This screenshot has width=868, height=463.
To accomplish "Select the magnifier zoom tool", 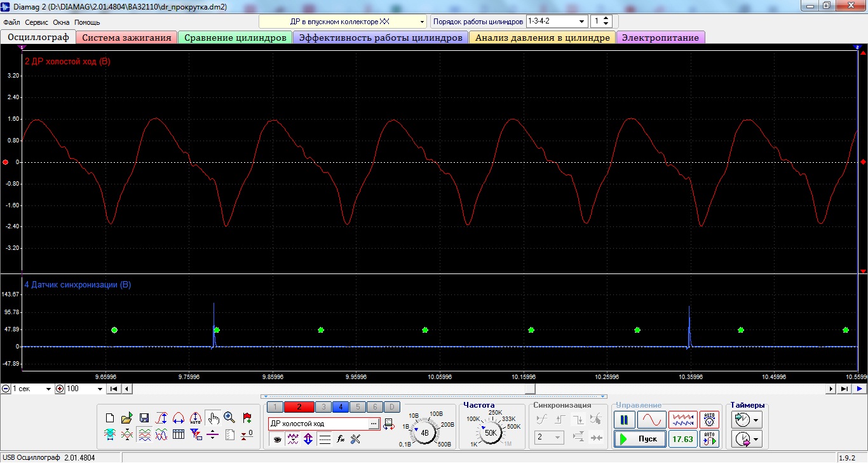I will [x=230, y=418].
